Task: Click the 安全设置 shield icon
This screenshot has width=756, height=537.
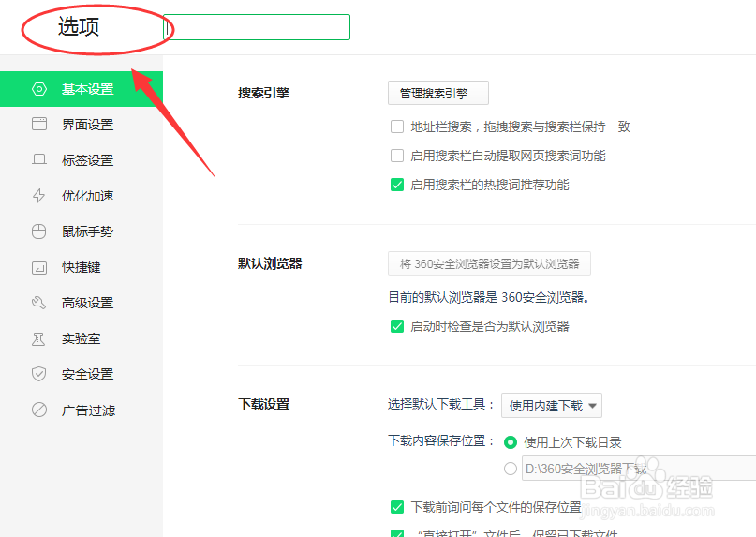Action: [x=39, y=374]
